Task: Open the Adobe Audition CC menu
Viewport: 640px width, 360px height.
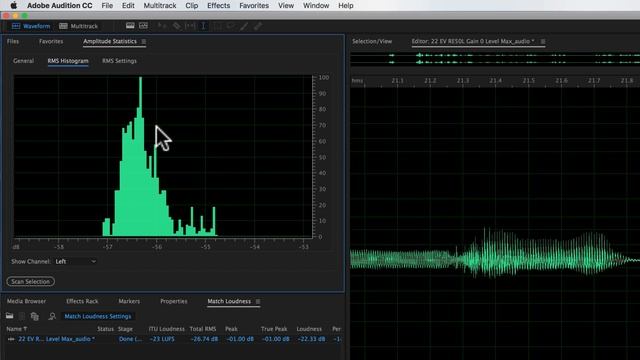Action: coord(60,5)
